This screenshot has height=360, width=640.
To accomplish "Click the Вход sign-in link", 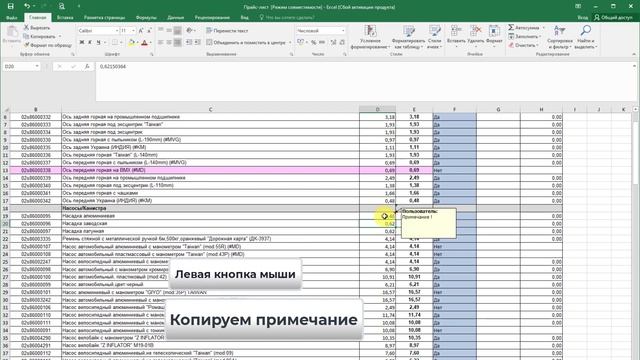I will coord(583,18).
